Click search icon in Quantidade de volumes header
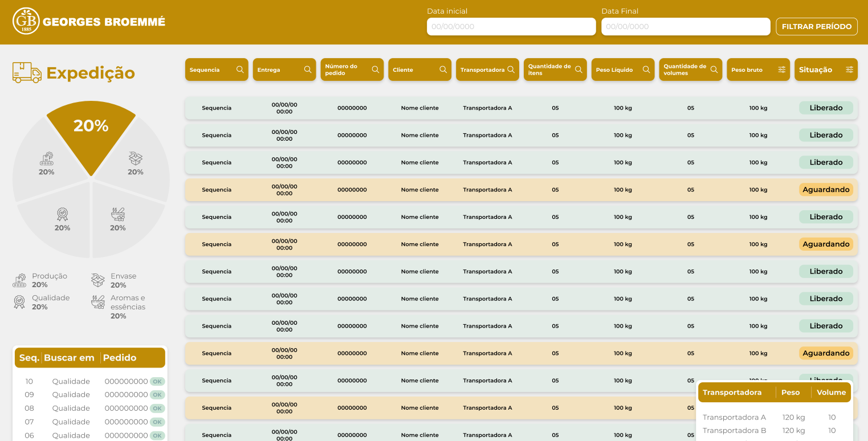The height and width of the screenshot is (441, 868). (x=714, y=70)
